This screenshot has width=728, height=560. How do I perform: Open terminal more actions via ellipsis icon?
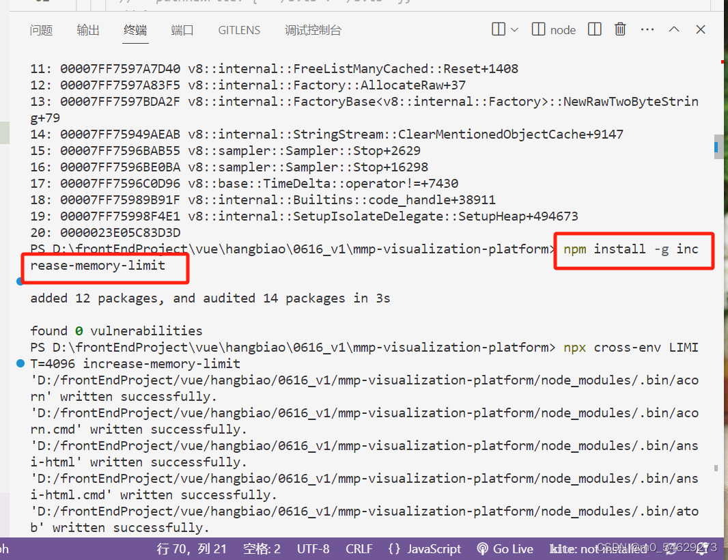(647, 29)
